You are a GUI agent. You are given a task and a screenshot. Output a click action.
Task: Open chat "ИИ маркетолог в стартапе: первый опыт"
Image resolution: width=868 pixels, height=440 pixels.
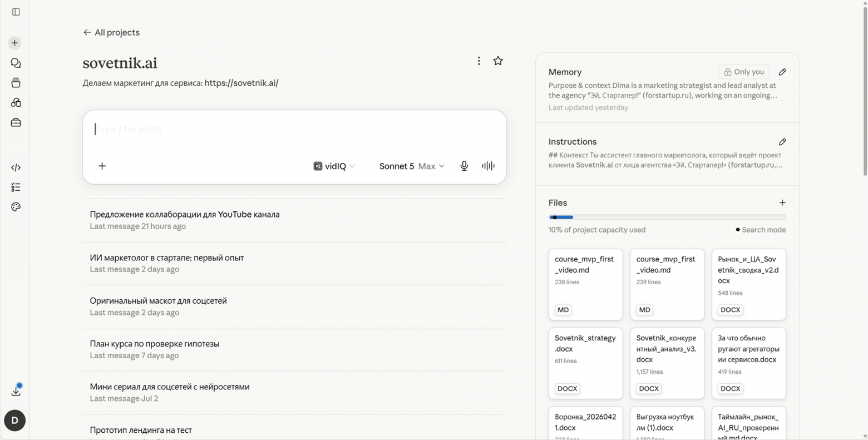[294, 263]
